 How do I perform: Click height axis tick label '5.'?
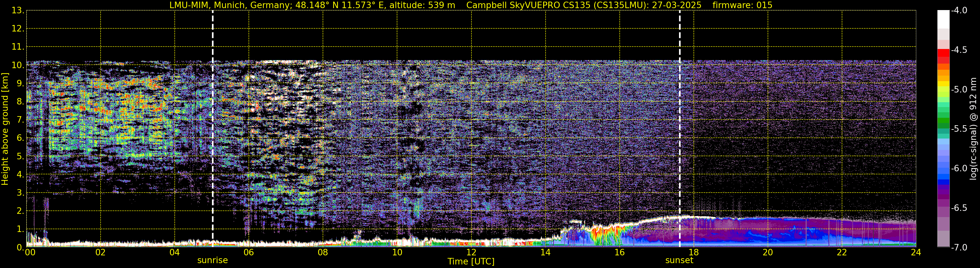pos(20,156)
